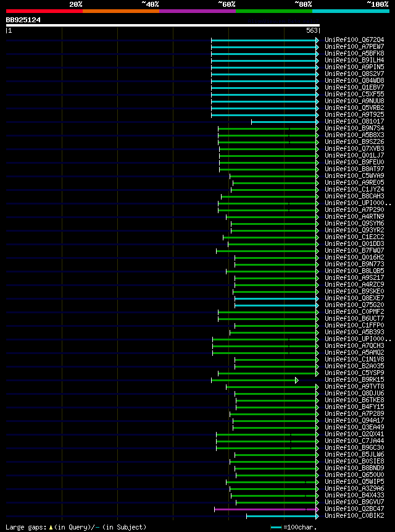Viewport: 395px width, 532px height.
Task: Select the UniRef100_Q94A17 label
Action: [354, 420]
